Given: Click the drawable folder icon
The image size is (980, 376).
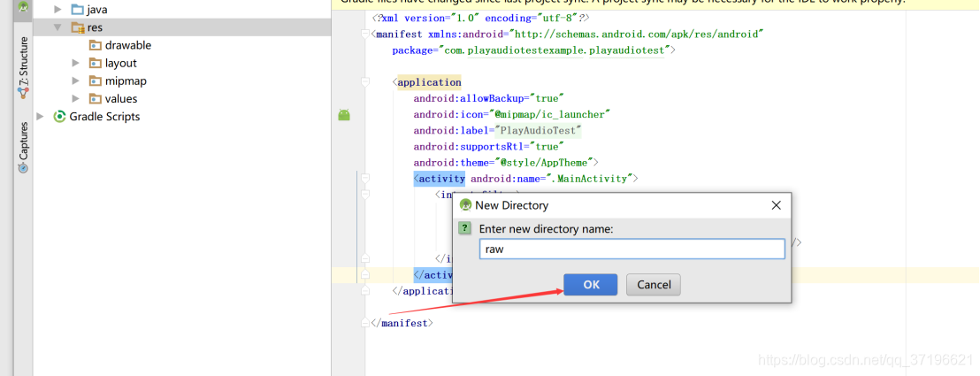Looking at the screenshot, I should point(95,45).
